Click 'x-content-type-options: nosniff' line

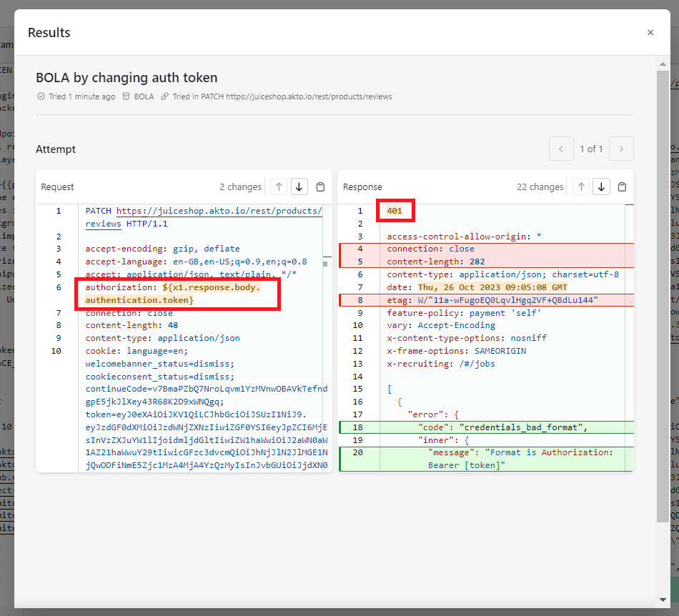click(467, 338)
